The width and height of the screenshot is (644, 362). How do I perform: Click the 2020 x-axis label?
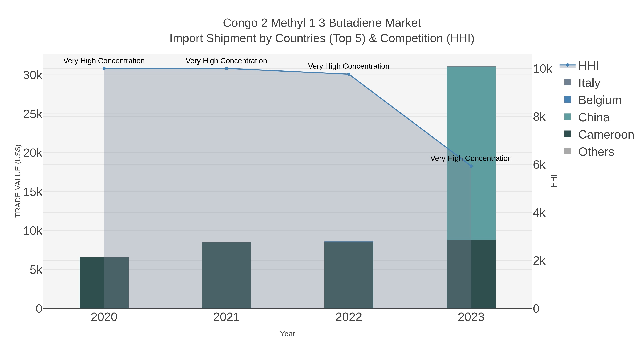coord(104,317)
